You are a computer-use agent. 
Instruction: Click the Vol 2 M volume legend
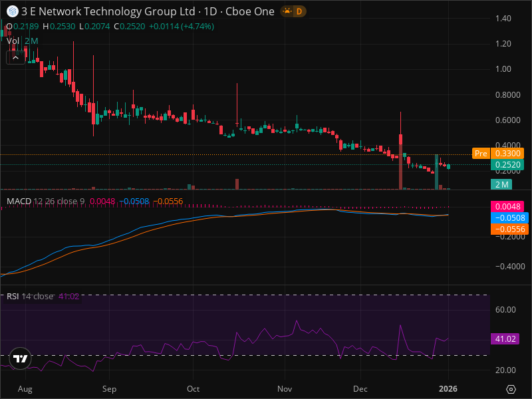(x=22, y=41)
